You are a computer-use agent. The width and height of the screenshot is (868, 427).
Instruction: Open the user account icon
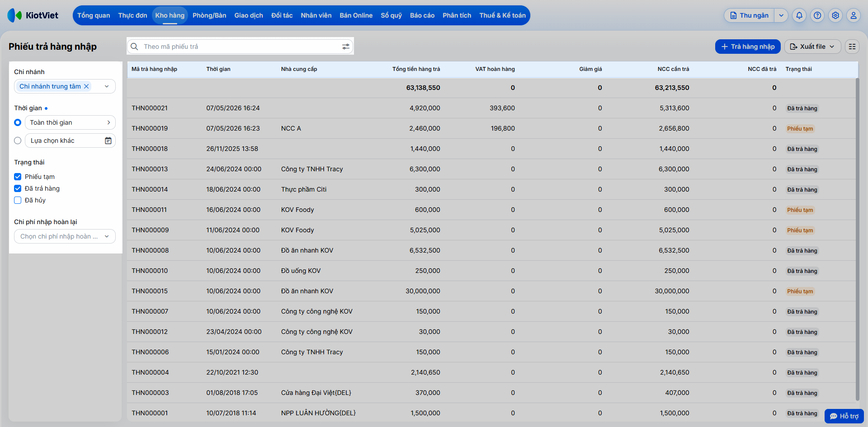pos(853,15)
